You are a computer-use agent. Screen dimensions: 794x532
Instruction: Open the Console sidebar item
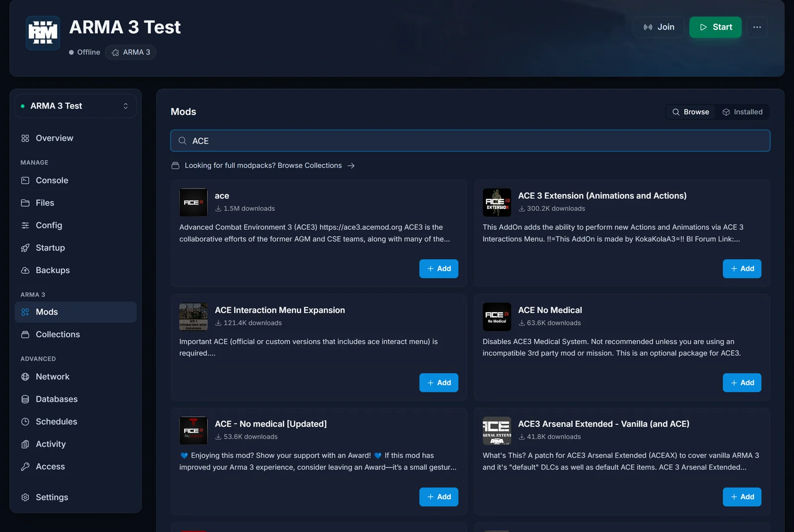tap(75, 181)
